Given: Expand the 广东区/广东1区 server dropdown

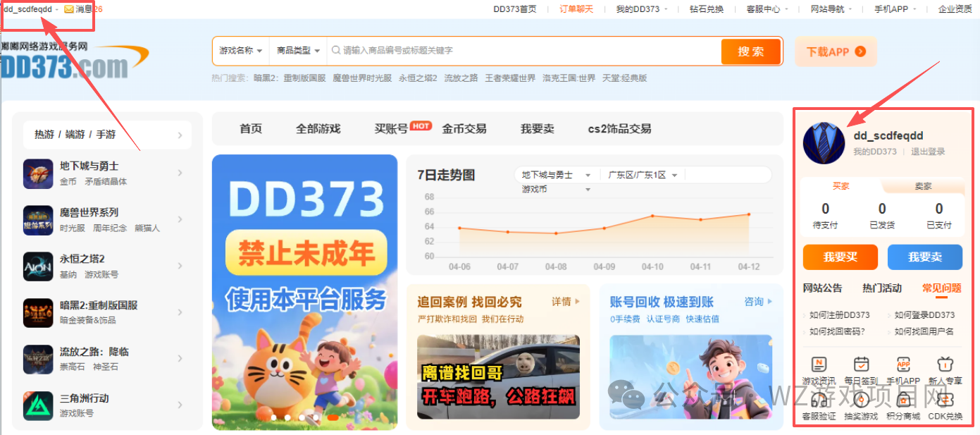Looking at the screenshot, I should (642, 174).
